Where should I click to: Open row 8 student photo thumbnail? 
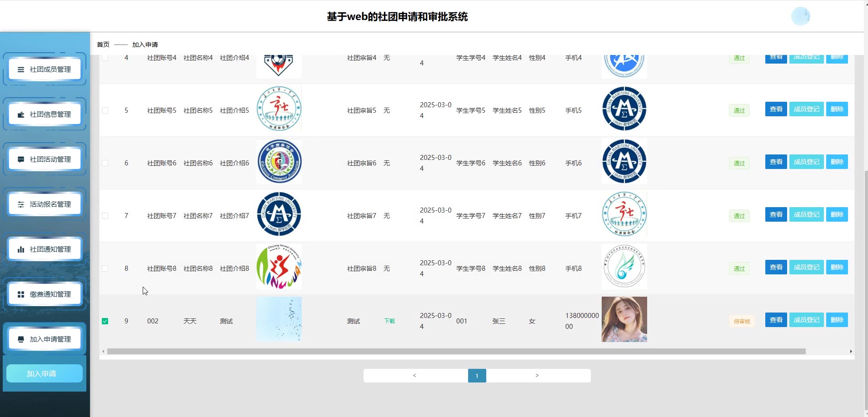624,267
